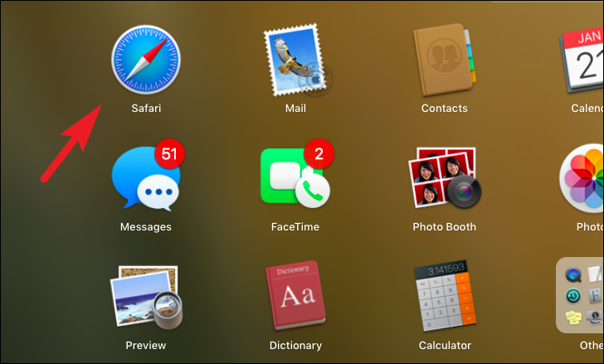Click the Dictionary label text
The width and height of the screenshot is (604, 364).
(295, 345)
